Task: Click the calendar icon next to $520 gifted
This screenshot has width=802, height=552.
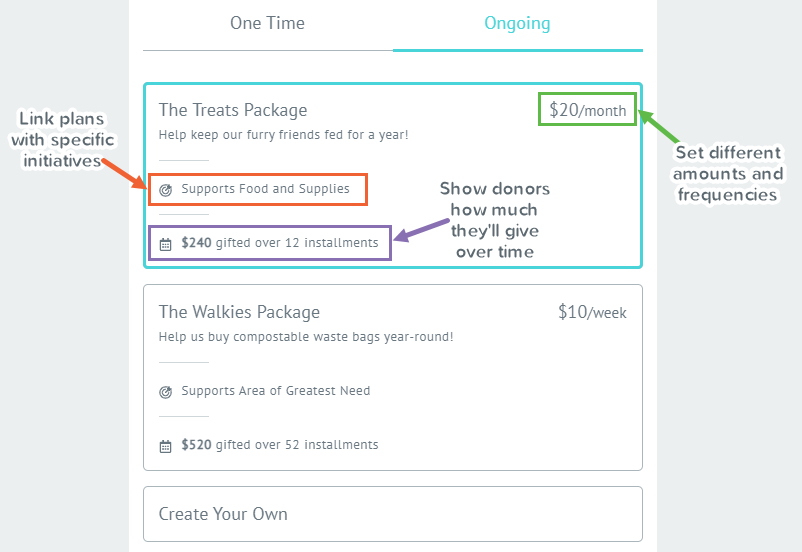Action: (x=165, y=446)
